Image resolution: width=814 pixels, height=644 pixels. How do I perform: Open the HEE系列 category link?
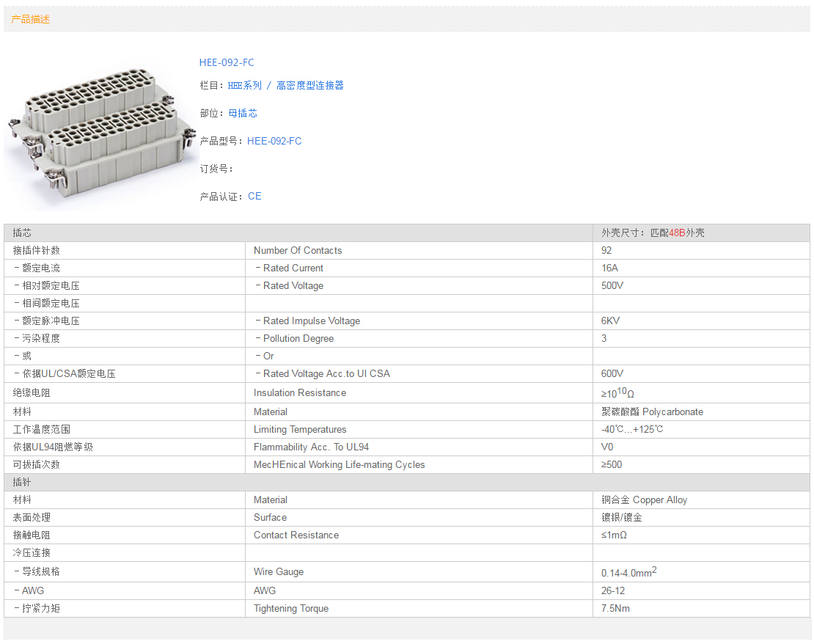tap(244, 85)
